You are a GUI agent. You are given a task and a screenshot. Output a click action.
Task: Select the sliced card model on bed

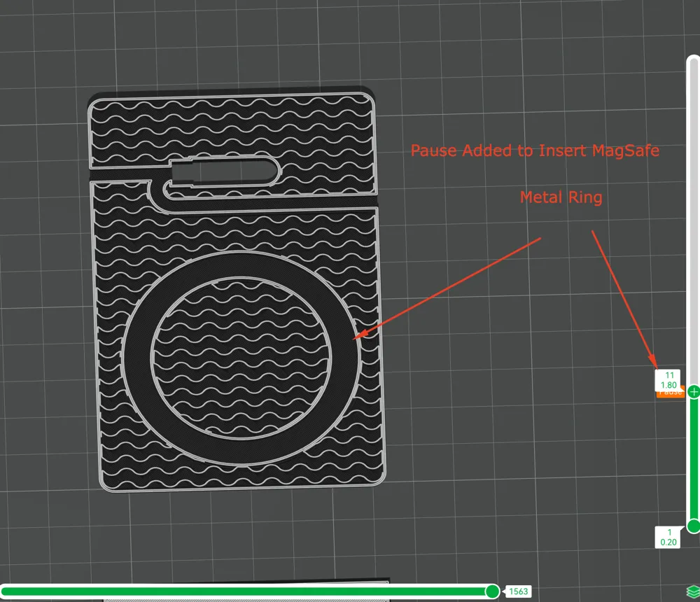tap(237, 291)
